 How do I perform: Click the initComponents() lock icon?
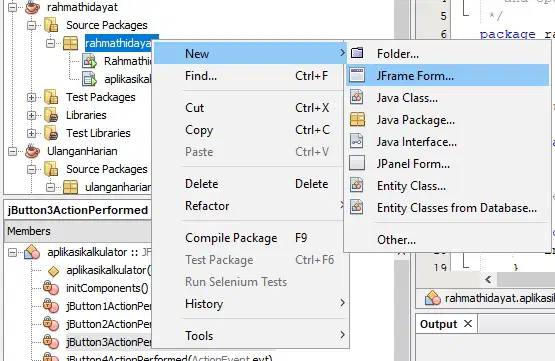[x=51, y=288]
